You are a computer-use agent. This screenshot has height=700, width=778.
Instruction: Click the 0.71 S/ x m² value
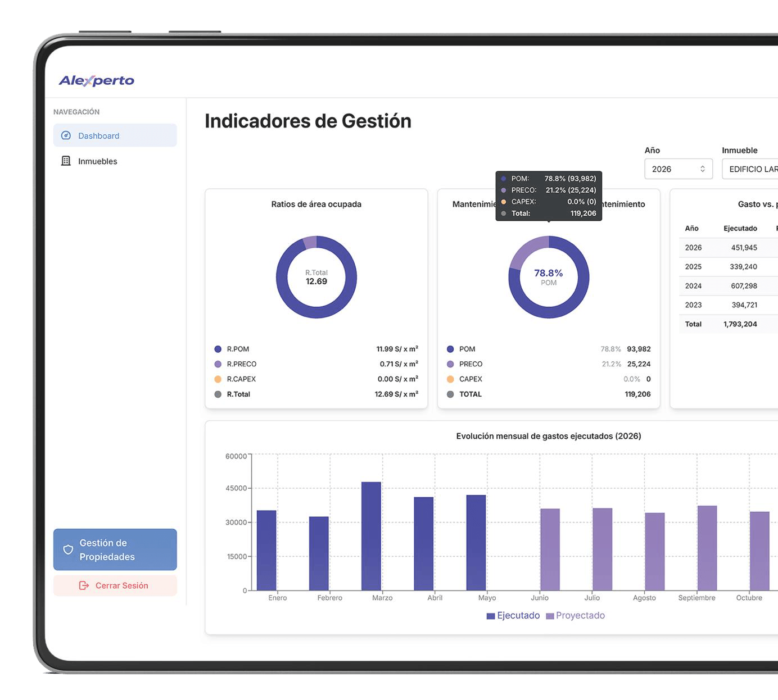[x=399, y=364]
